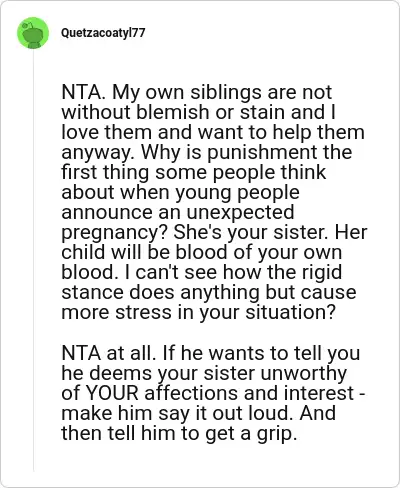Image resolution: width=400 pixels, height=488 pixels.
Task: Collapse comment using the vertical thread line
Action: tap(33, 260)
